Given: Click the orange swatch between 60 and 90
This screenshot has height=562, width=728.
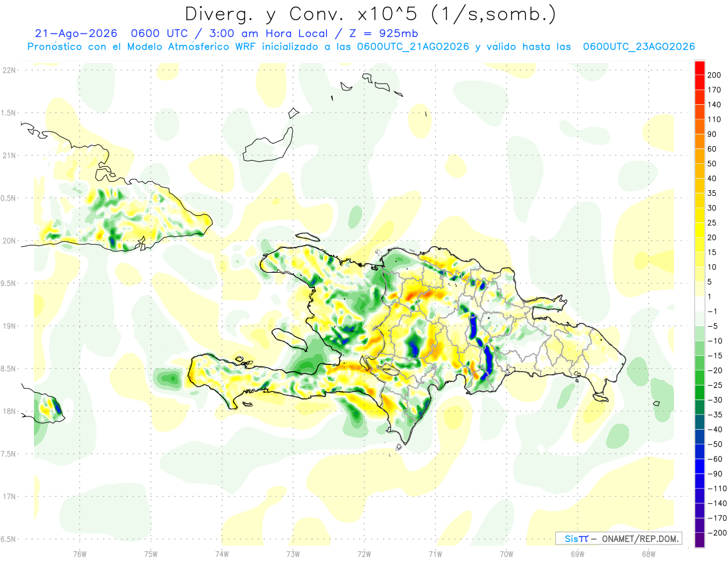Looking at the screenshot, I should click(699, 142).
